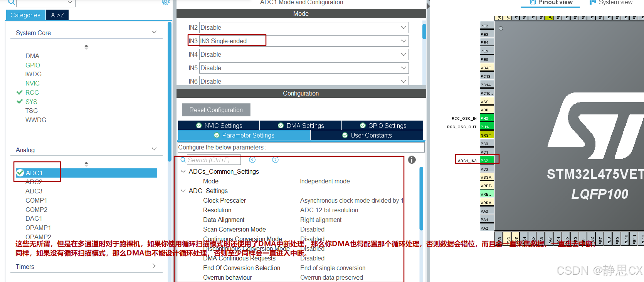Click the search magnifier icon above Categories
644x282 pixels.
(12, 2)
